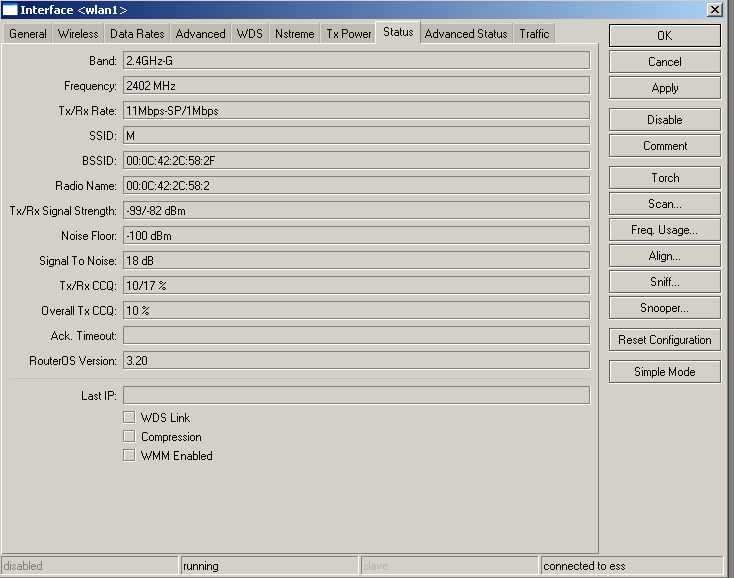
Task: Click the Overall Tx CCQ field
Action: [356, 311]
